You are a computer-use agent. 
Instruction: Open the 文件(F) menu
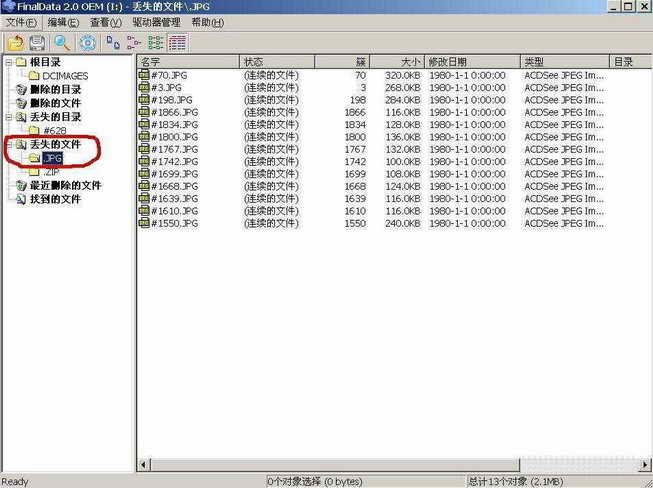click(x=21, y=22)
